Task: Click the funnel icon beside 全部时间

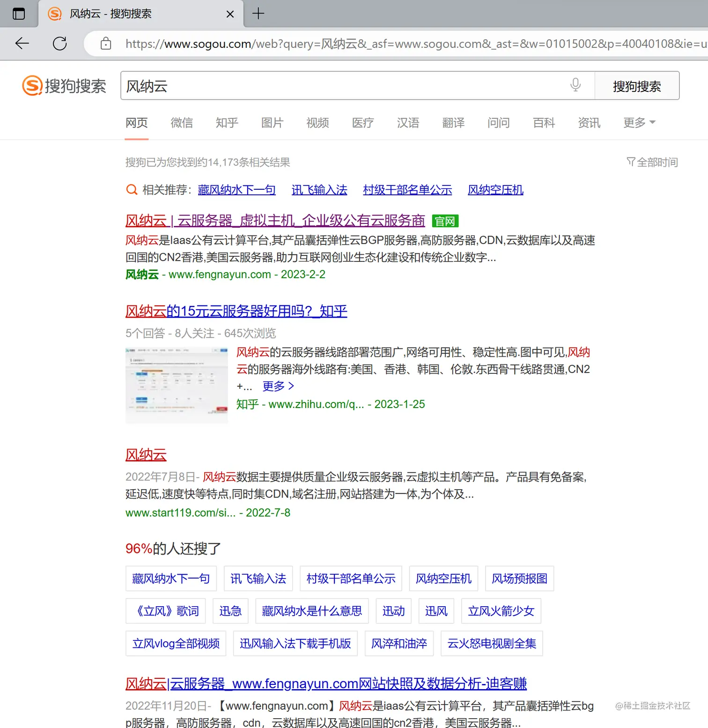Action: 631,162
